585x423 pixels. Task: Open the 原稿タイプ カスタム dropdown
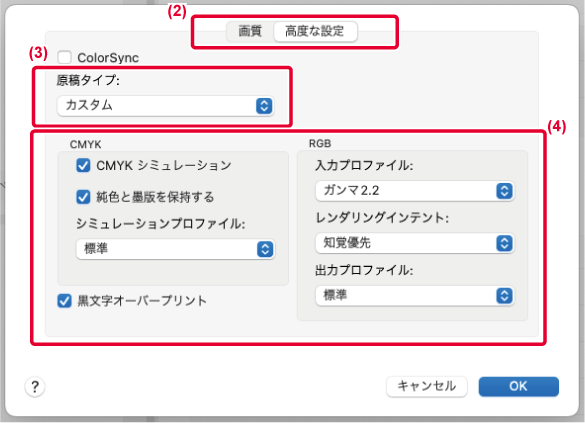pos(166,106)
